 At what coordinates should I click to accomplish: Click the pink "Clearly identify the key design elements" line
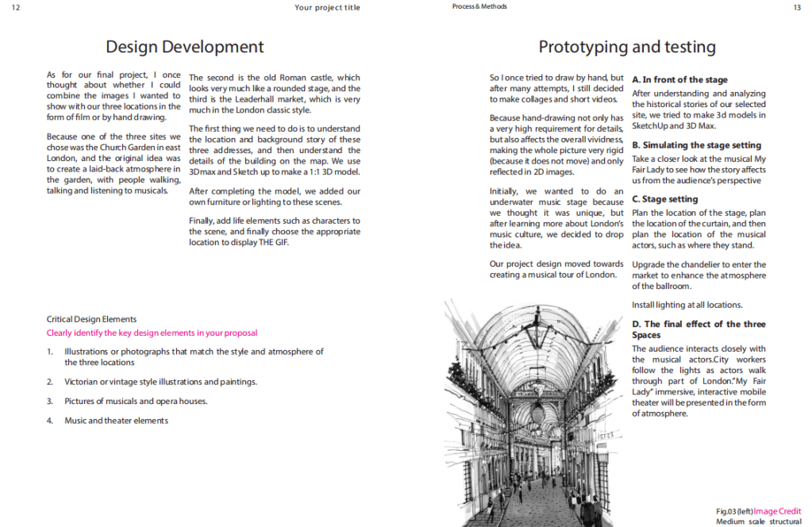tap(152, 333)
